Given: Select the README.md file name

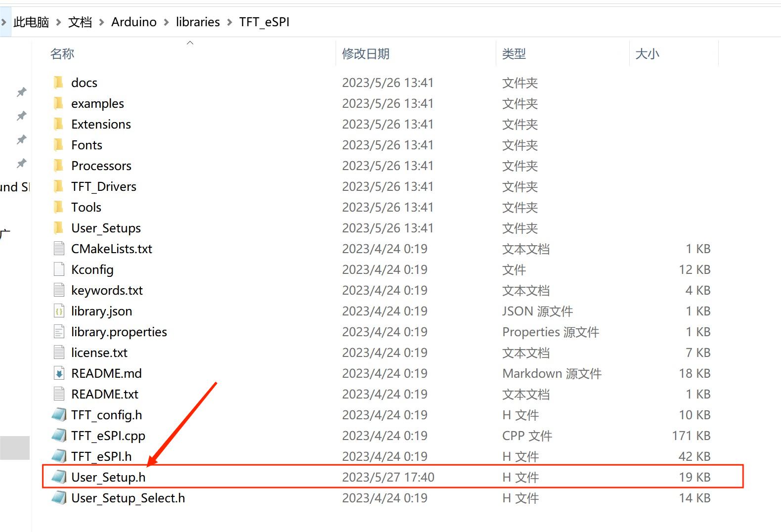Looking at the screenshot, I should (106, 373).
